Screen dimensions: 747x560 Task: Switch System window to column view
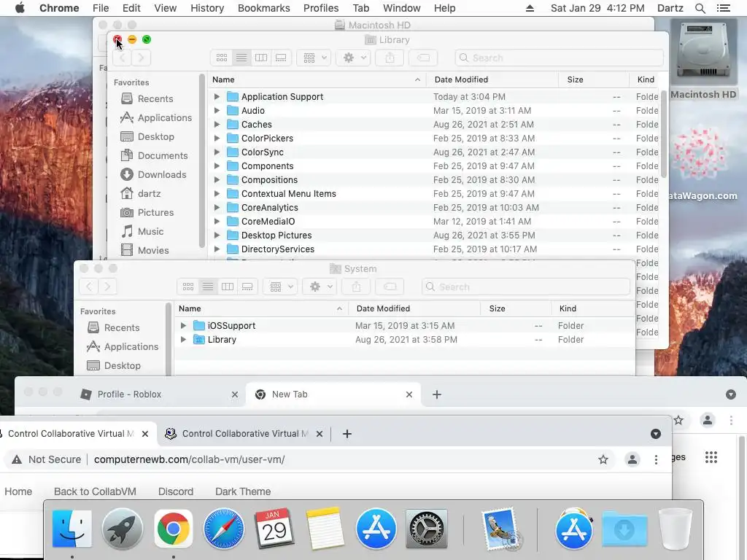coord(228,287)
